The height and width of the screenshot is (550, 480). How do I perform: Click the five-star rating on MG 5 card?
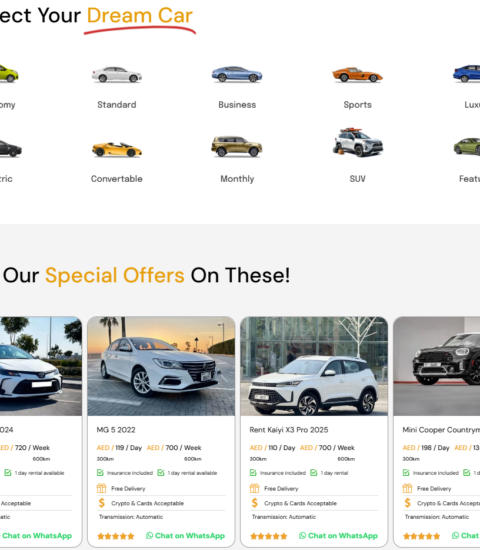click(116, 536)
